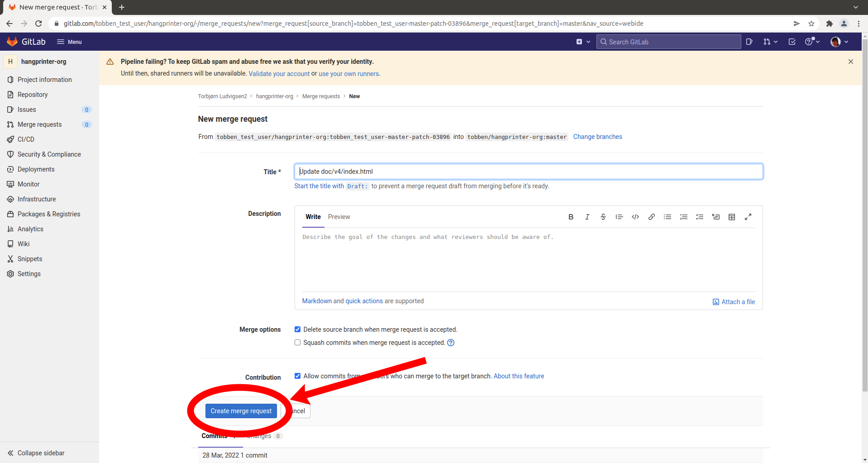Switch to the Preview tab
The height and width of the screenshot is (463, 868).
click(x=339, y=217)
